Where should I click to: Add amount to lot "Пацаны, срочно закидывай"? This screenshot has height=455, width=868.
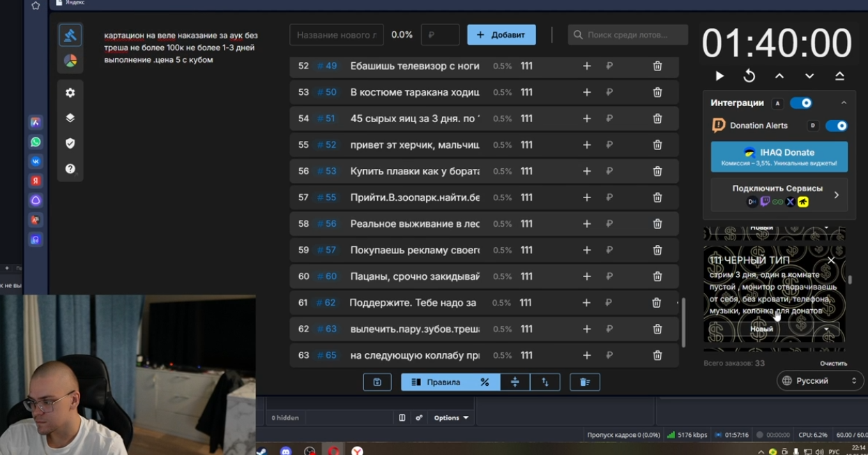(587, 276)
